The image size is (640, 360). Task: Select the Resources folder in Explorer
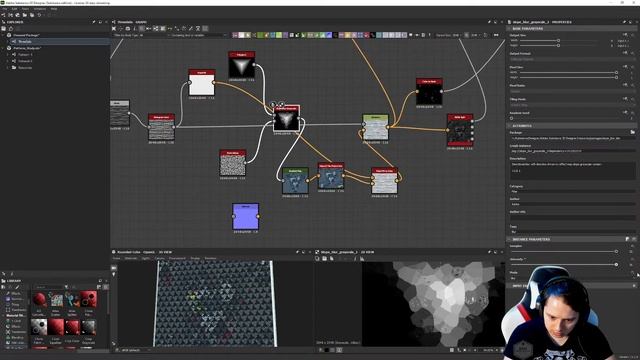tap(24, 68)
